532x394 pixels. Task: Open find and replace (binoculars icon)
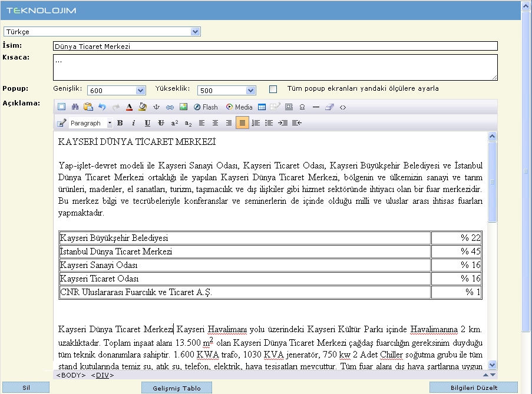click(75, 107)
